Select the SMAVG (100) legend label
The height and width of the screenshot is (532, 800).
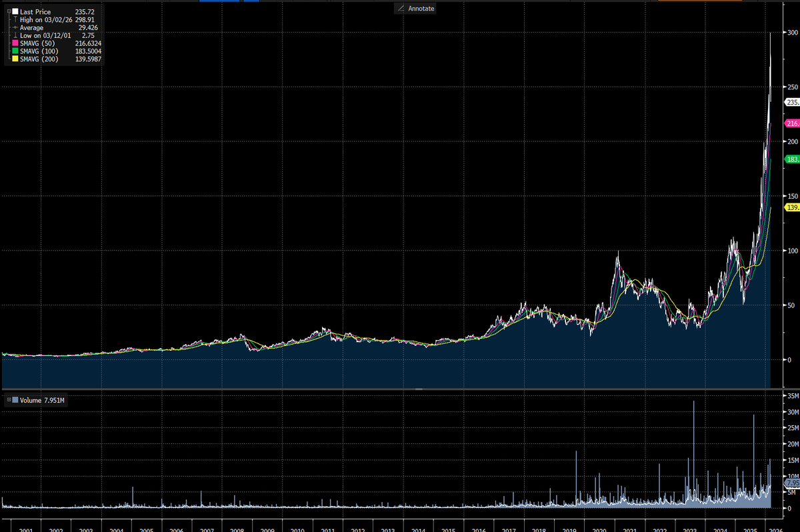40,52
